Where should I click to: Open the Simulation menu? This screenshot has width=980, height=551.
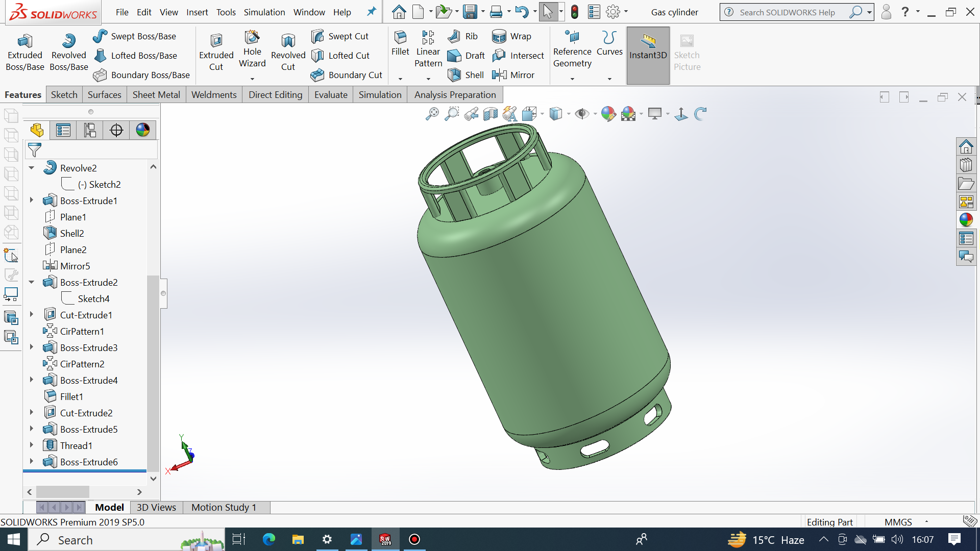pos(264,12)
